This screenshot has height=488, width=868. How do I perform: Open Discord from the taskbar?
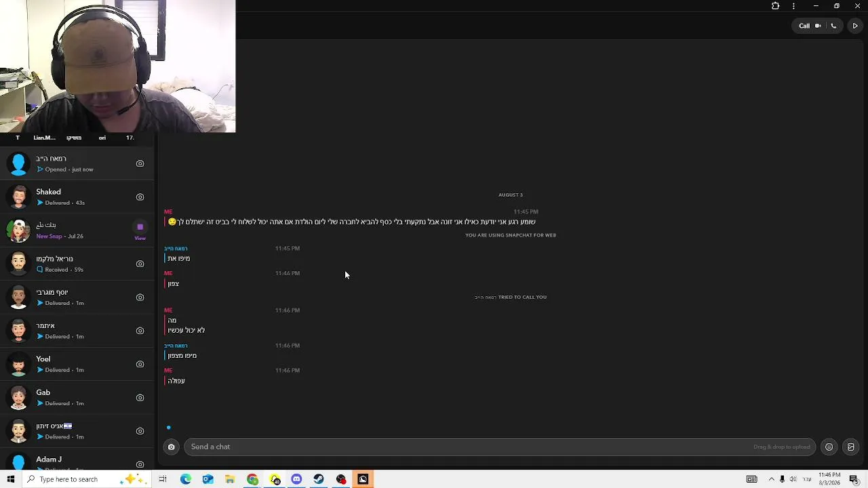(296, 479)
